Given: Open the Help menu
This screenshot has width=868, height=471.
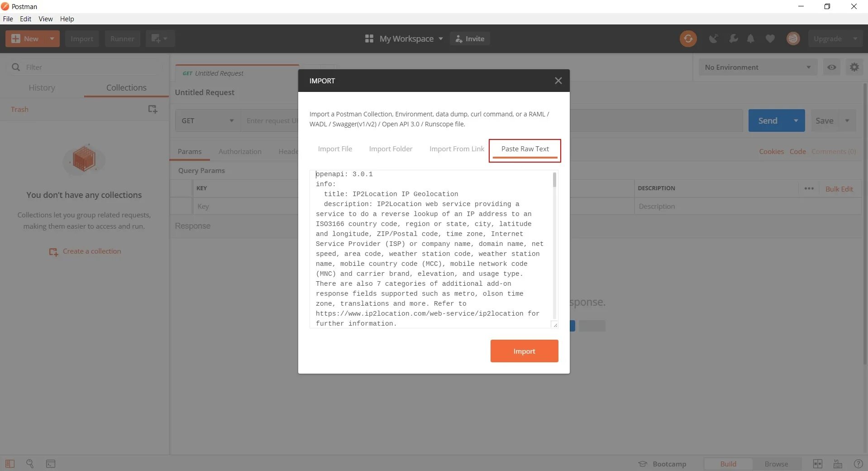Looking at the screenshot, I should (x=67, y=19).
